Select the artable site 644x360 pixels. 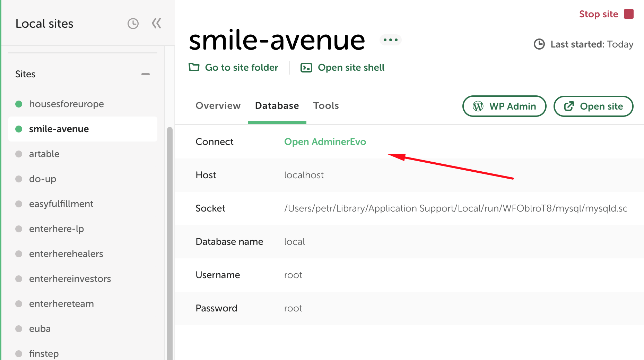pyautogui.click(x=83, y=154)
